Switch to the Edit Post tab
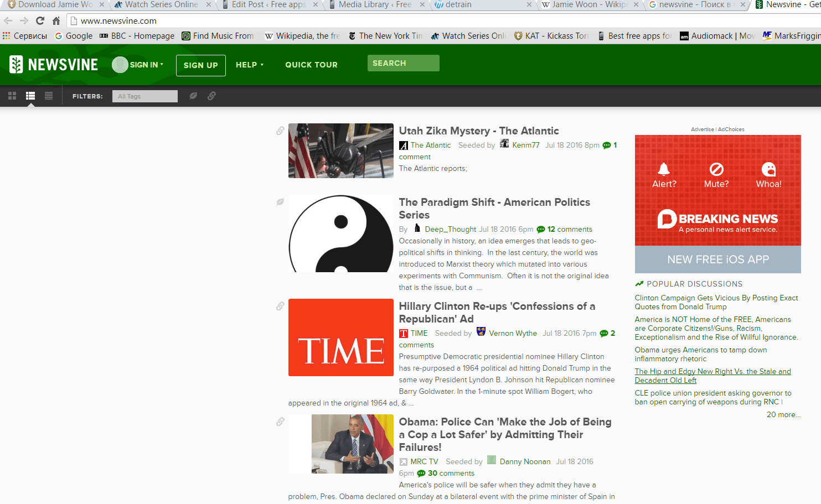821x504 pixels. [268, 5]
